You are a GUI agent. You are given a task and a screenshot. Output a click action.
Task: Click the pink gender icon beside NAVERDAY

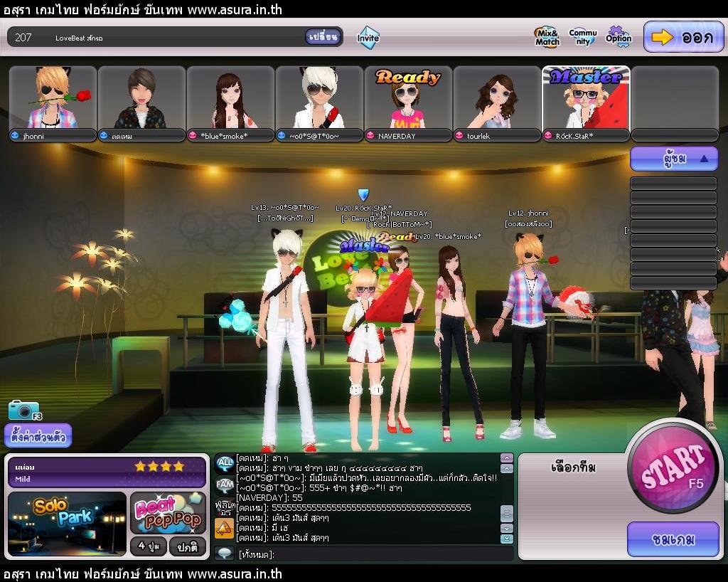(x=370, y=136)
